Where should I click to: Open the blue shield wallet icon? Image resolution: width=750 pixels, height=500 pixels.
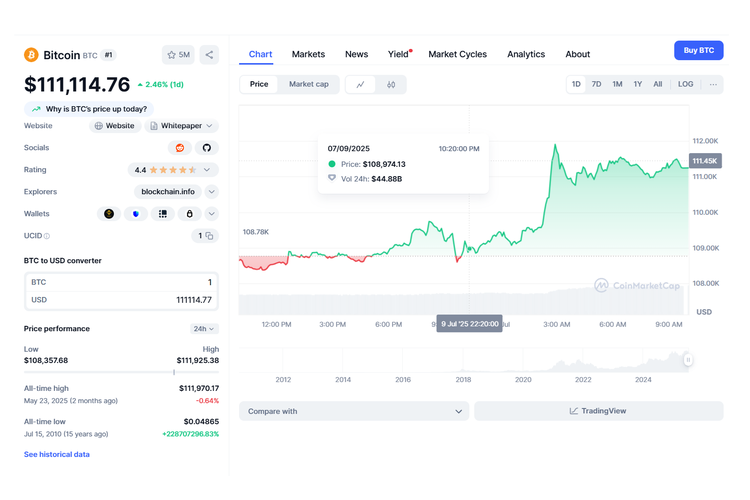136,214
